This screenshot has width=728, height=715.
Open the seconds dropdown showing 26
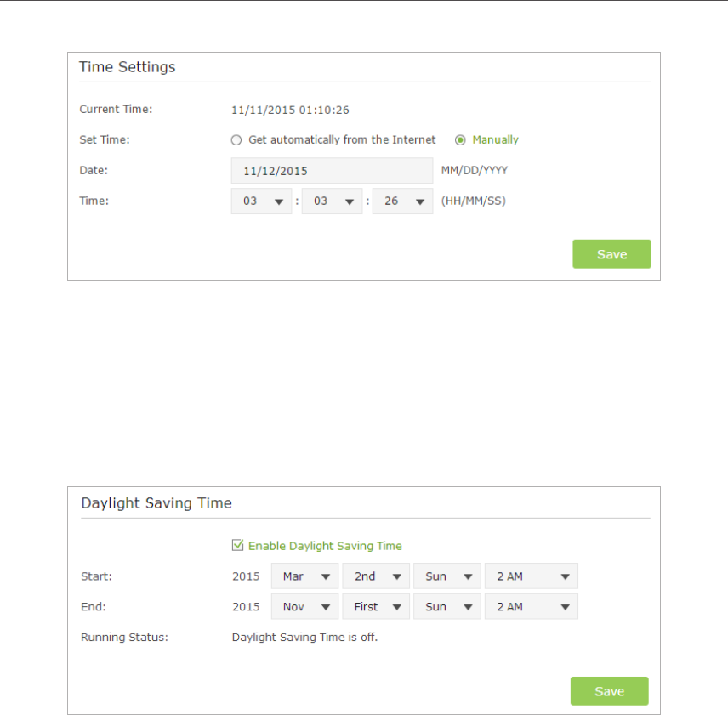point(402,201)
